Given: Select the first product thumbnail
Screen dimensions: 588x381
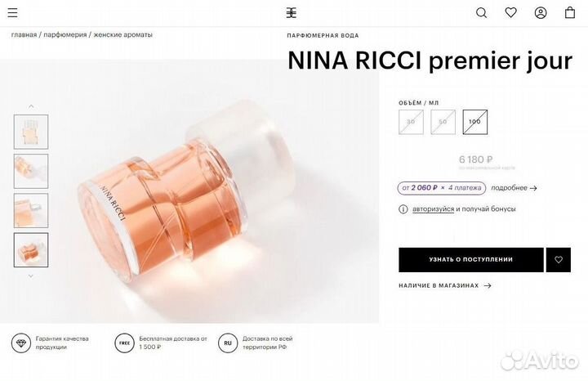Looking at the screenshot, I should (31, 132).
